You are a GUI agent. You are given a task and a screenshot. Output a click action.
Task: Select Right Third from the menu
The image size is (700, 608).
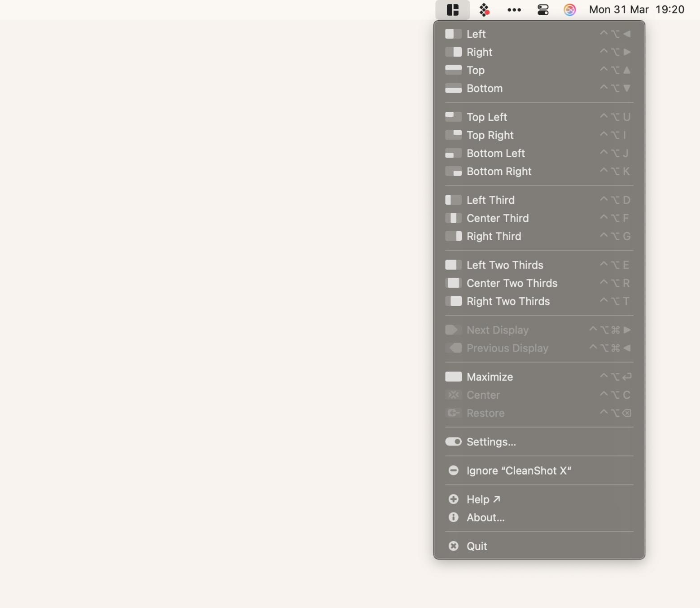[494, 237]
